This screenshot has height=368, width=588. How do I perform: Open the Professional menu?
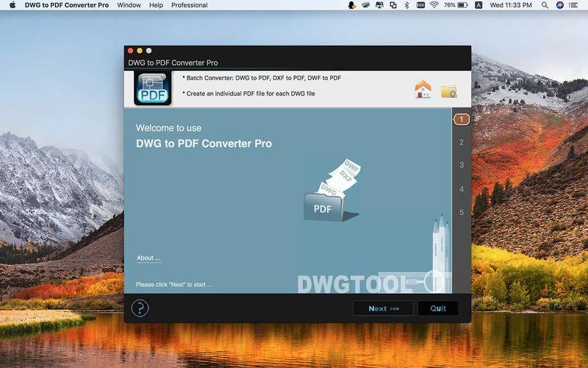click(190, 5)
